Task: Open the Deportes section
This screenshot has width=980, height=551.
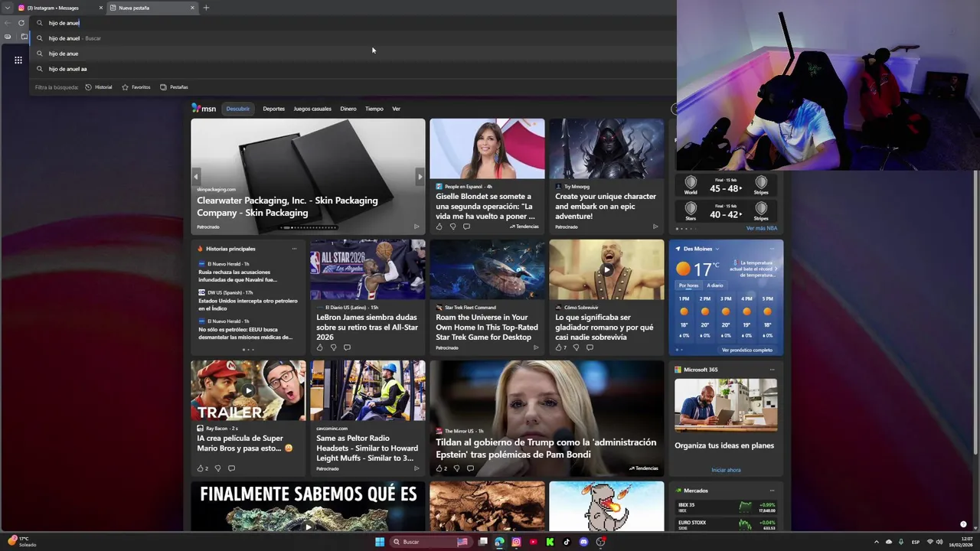Action: point(273,109)
